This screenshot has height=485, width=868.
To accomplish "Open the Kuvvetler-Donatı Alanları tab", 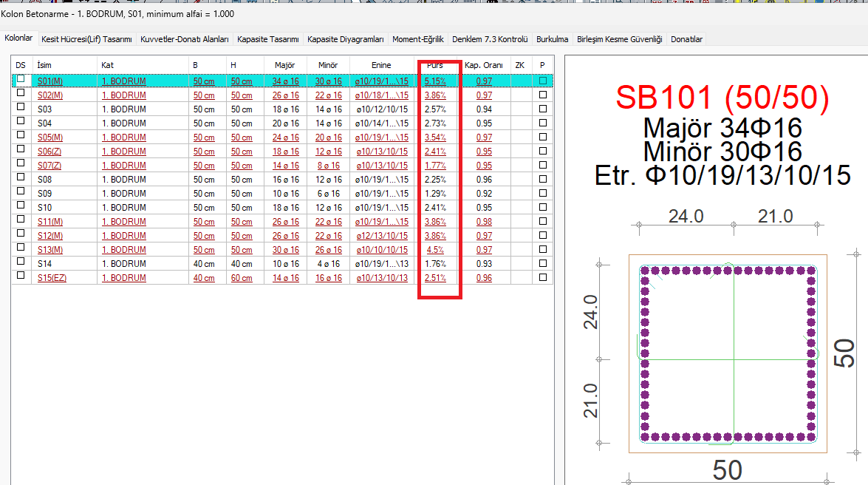I will [185, 39].
